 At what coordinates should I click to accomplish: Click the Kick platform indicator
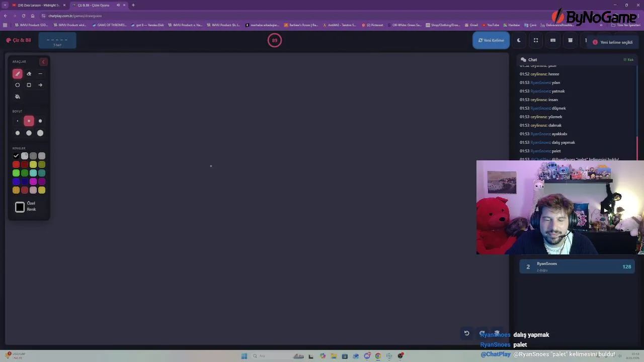pos(628,60)
